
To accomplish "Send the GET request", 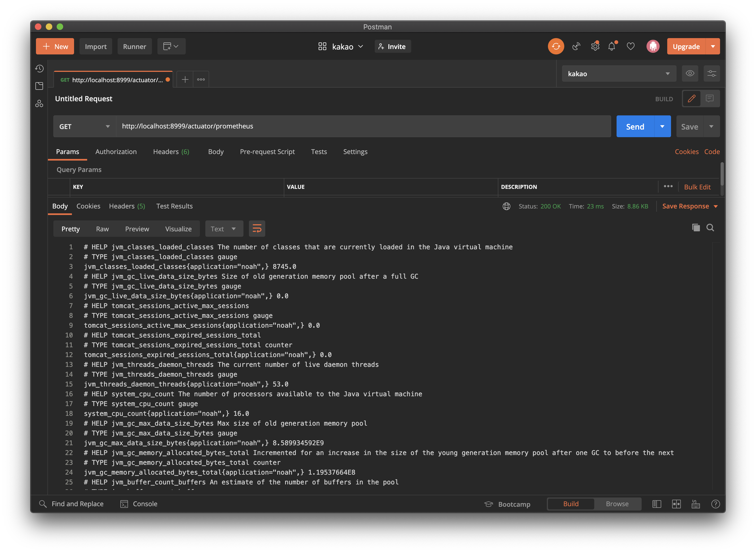I will (635, 127).
